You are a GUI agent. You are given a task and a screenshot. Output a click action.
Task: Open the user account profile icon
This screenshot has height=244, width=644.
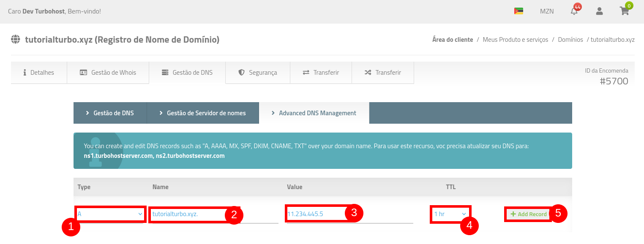pos(599,11)
